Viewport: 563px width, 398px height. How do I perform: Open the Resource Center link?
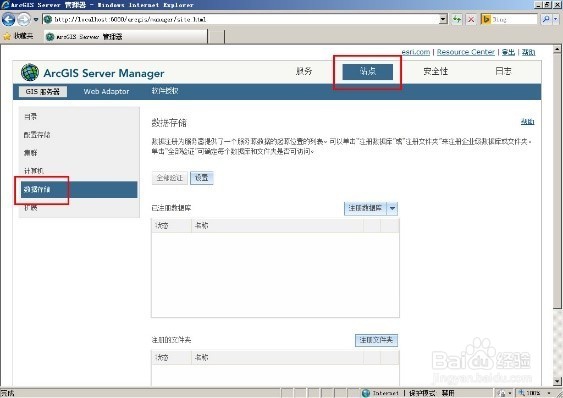[466, 52]
